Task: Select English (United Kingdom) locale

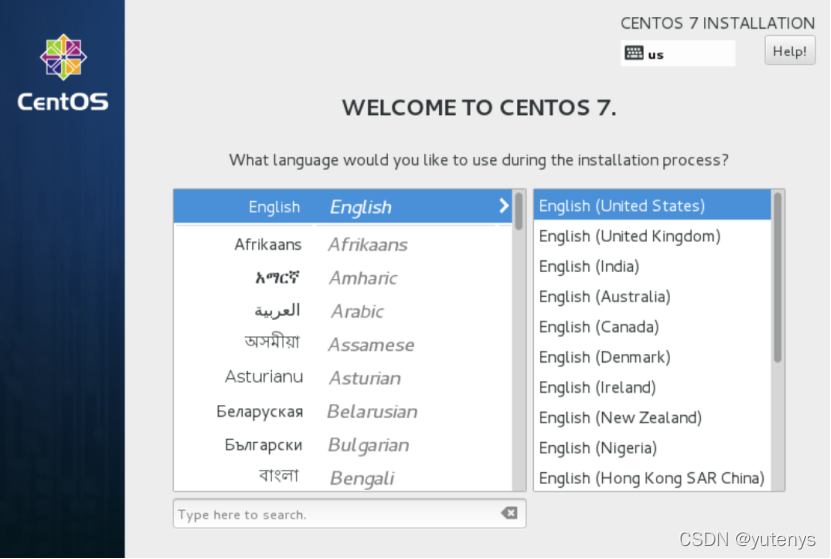Action: pyautogui.click(x=652, y=236)
